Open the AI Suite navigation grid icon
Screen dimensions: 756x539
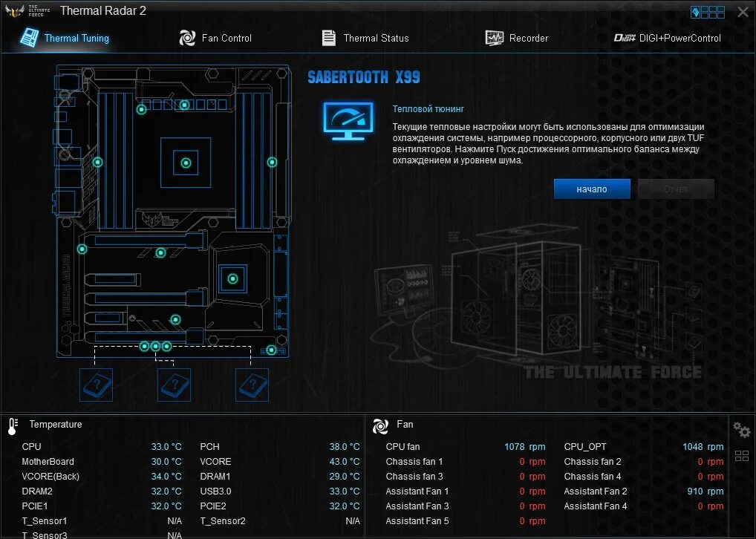[x=708, y=12]
